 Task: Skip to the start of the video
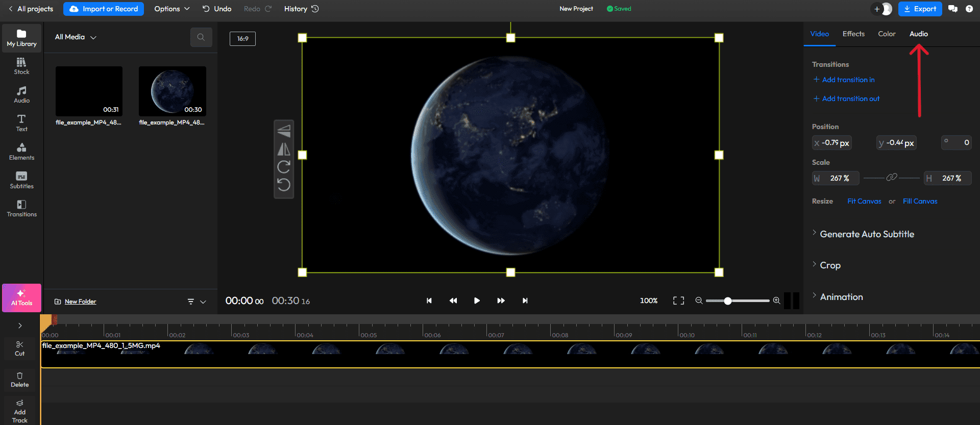pos(429,301)
